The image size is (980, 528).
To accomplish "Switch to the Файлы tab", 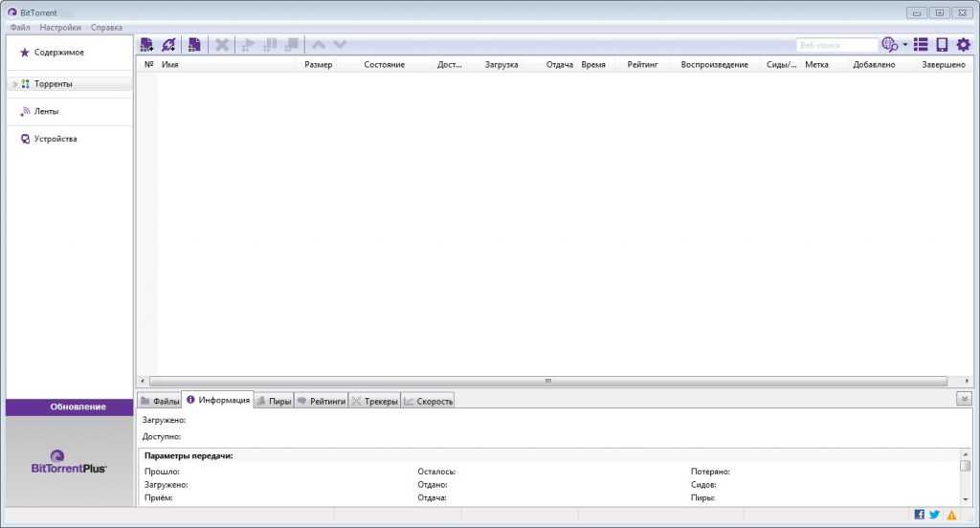I will (x=160, y=401).
